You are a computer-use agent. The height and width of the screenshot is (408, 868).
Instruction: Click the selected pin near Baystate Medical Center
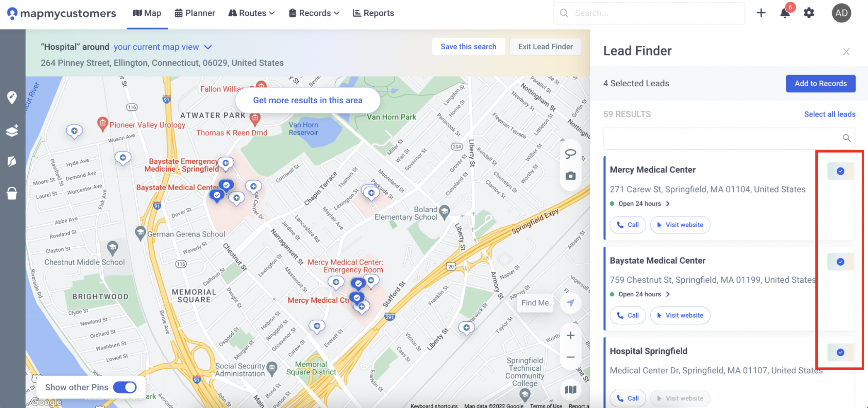tap(226, 186)
